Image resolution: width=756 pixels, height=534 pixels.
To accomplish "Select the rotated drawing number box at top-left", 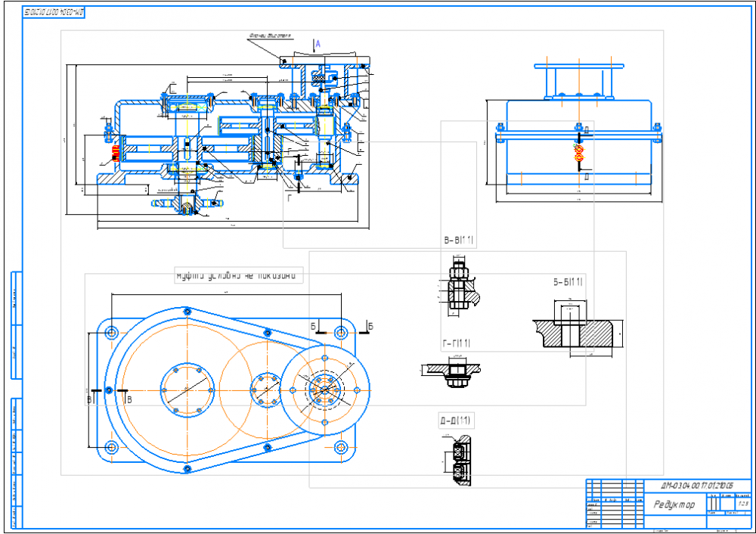I will [54, 12].
